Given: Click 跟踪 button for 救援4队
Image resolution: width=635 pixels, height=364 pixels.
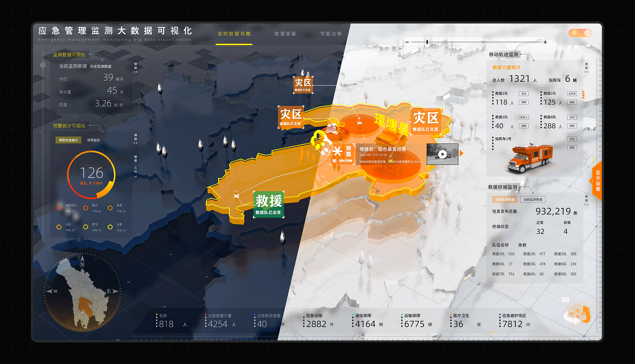Looking at the screenshot, I should pyautogui.click(x=572, y=126).
